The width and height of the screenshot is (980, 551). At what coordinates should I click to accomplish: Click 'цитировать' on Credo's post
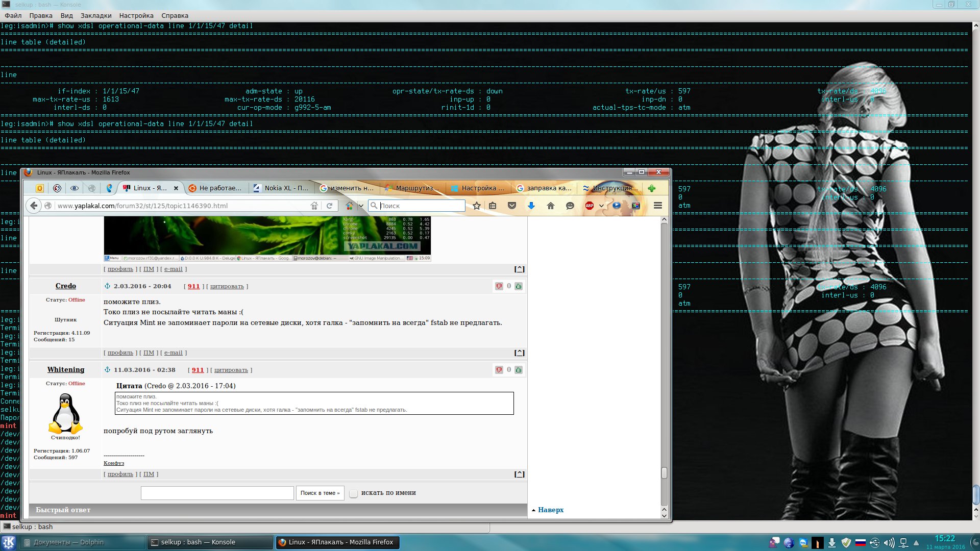[x=227, y=287]
